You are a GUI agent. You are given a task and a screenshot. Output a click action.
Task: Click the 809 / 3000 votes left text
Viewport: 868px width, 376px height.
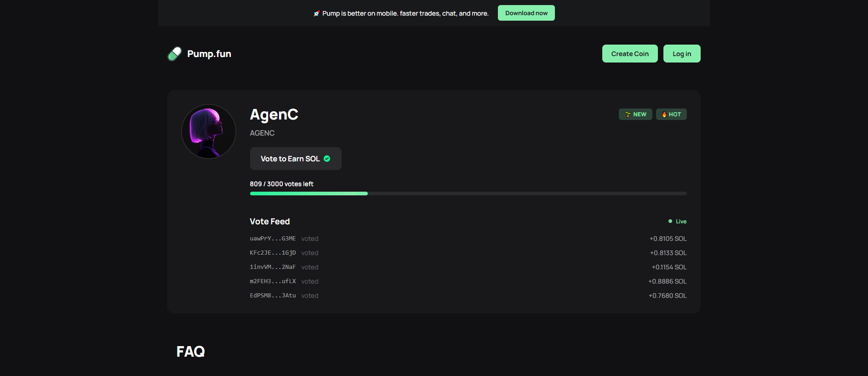281,184
